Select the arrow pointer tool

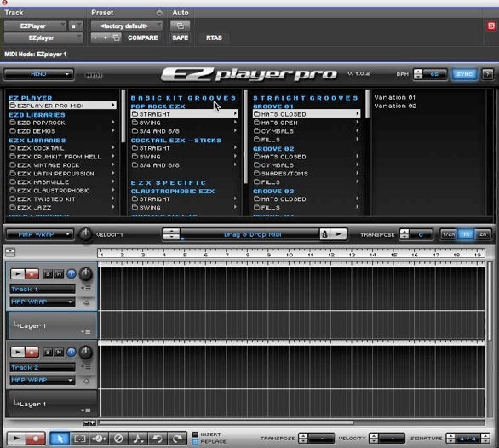[x=60, y=439]
